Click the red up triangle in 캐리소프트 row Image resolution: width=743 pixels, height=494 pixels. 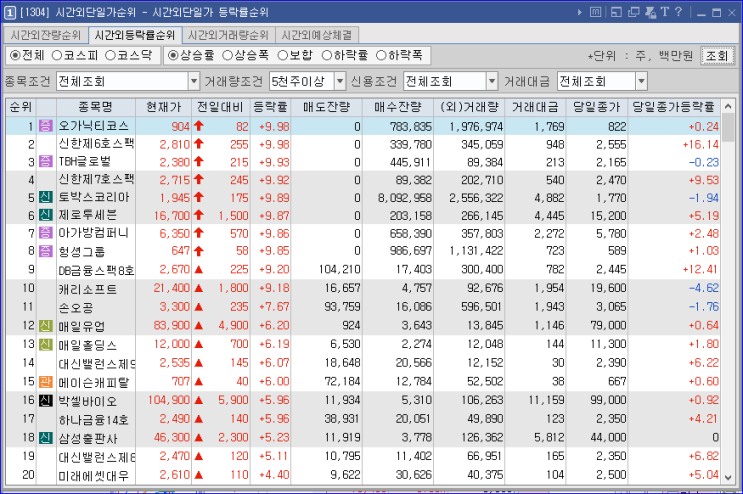(x=199, y=288)
